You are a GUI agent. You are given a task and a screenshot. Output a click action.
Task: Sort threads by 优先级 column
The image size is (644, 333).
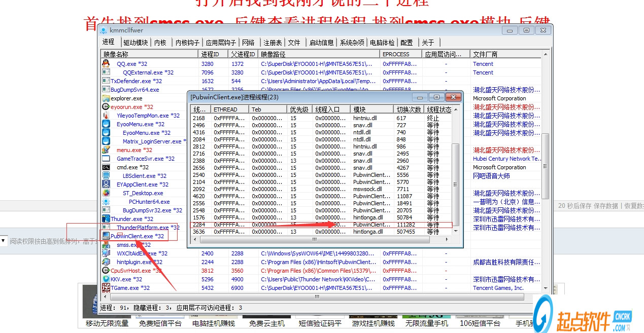299,109
